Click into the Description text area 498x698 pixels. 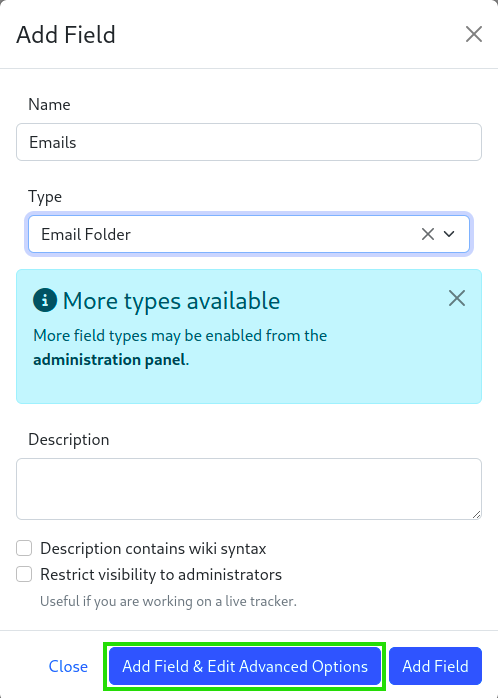[x=249, y=489]
